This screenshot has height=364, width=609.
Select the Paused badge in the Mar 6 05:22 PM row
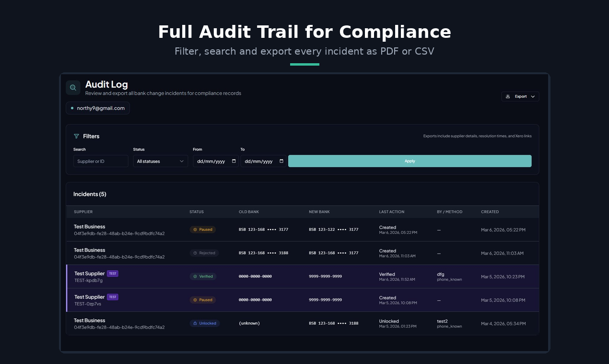[x=203, y=229]
